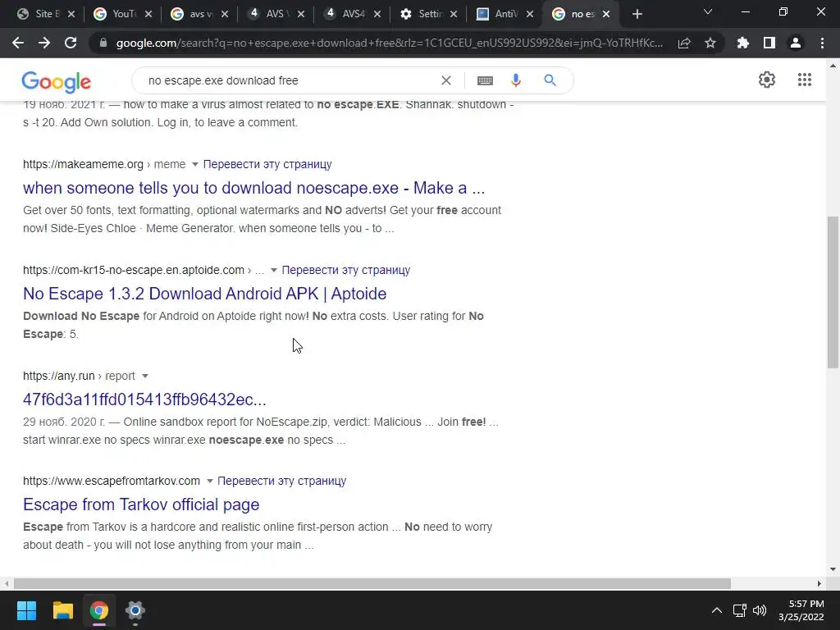Viewport: 840px width, 630px height.
Task: Click the Chrome taskbar icon
Action: tap(99, 610)
